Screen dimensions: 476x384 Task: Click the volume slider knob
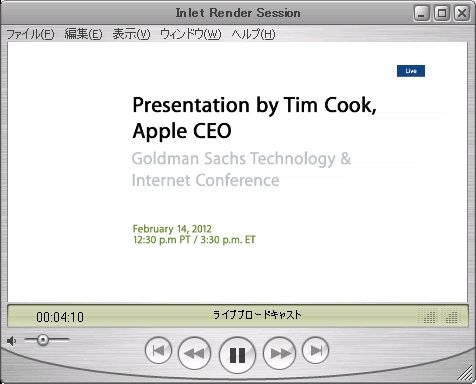click(x=42, y=340)
